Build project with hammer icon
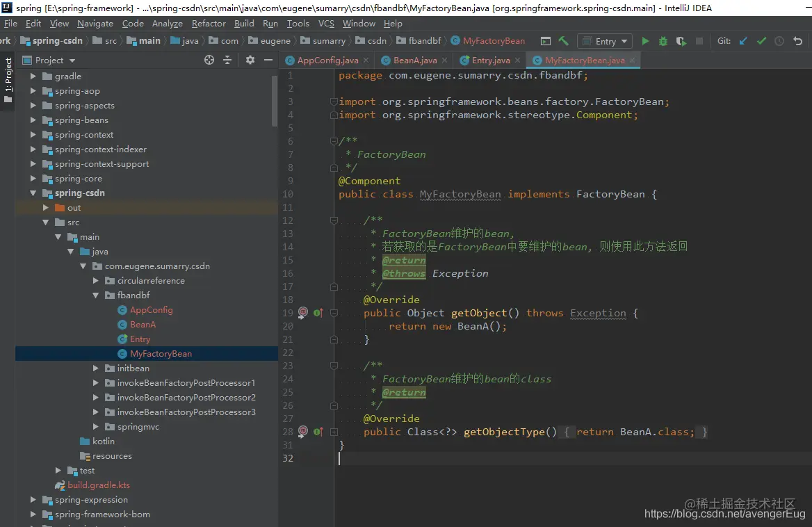Image resolution: width=812 pixels, height=527 pixels. point(563,41)
